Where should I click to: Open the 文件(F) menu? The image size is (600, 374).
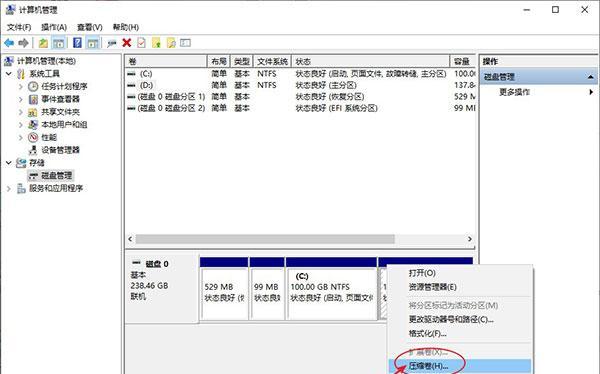19,27
